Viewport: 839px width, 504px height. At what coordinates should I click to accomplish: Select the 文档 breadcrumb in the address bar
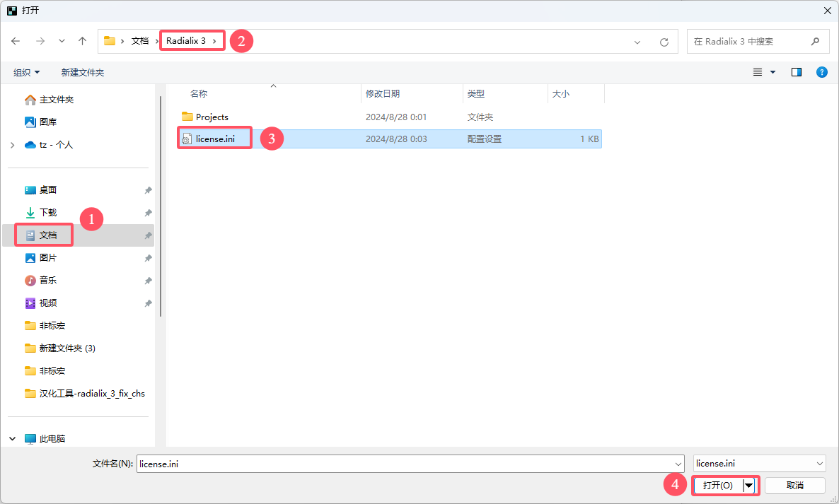point(140,41)
